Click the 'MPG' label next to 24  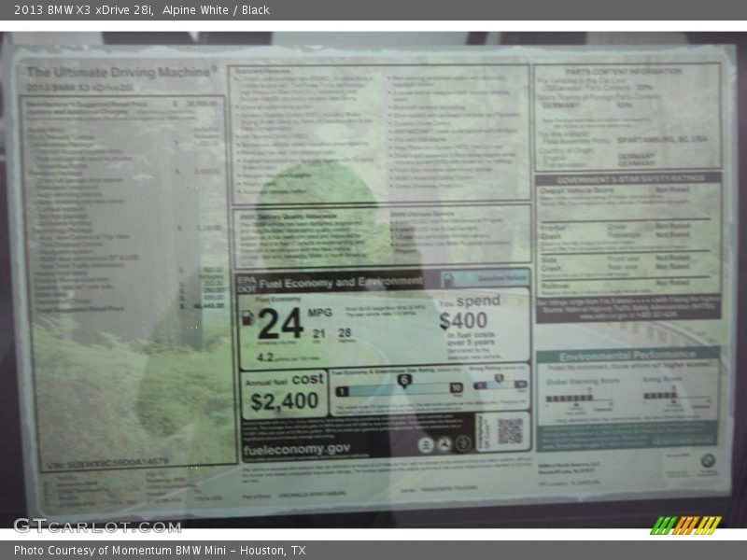319,313
